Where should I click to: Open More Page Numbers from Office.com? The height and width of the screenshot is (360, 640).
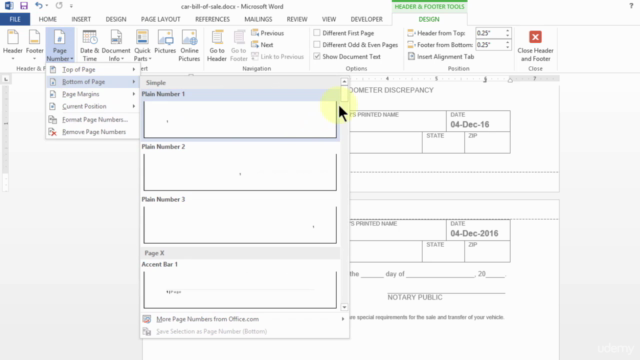point(244,319)
